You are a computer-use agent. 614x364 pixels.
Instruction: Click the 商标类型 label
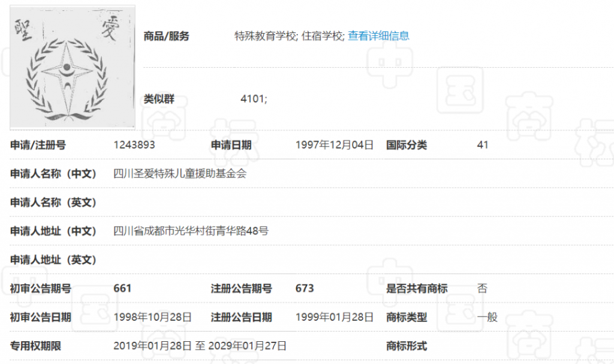click(407, 317)
